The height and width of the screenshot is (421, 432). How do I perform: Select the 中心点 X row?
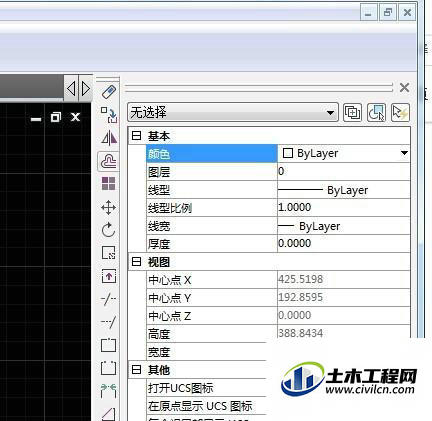point(278,280)
